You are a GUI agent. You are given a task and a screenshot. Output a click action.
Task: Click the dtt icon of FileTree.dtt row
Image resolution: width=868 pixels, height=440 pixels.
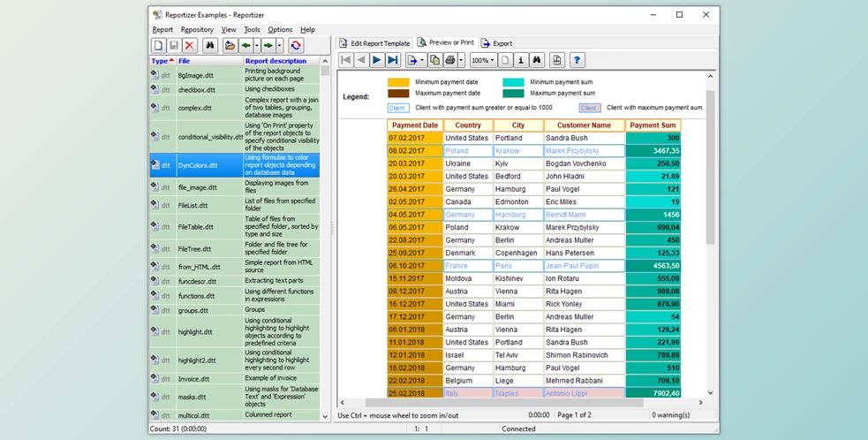click(x=155, y=249)
